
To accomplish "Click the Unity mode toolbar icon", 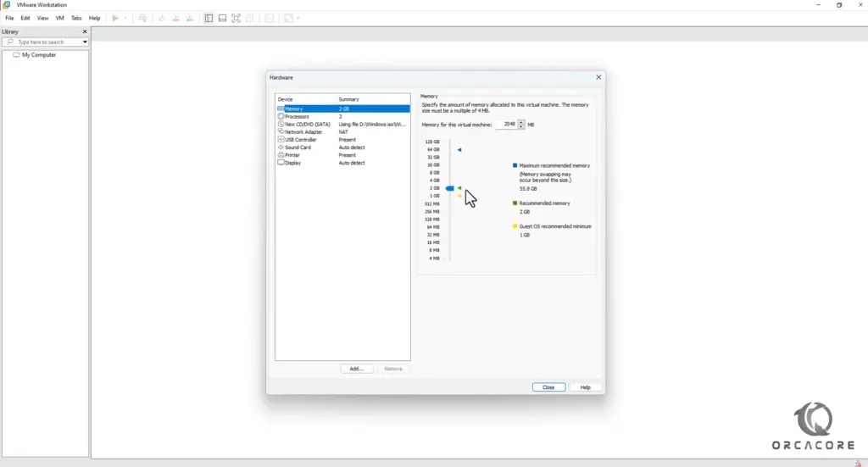I will point(250,19).
